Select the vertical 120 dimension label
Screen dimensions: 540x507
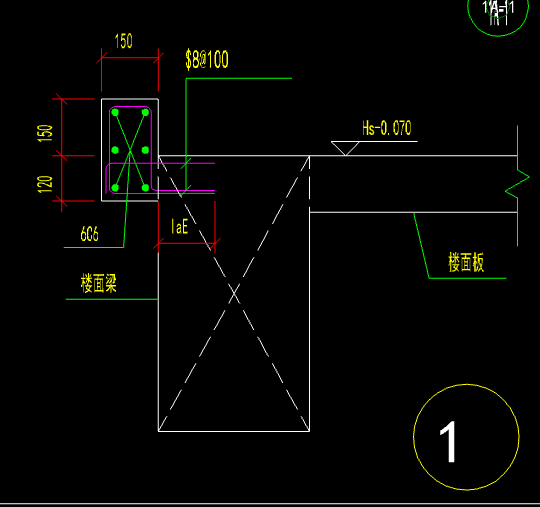click(45, 184)
